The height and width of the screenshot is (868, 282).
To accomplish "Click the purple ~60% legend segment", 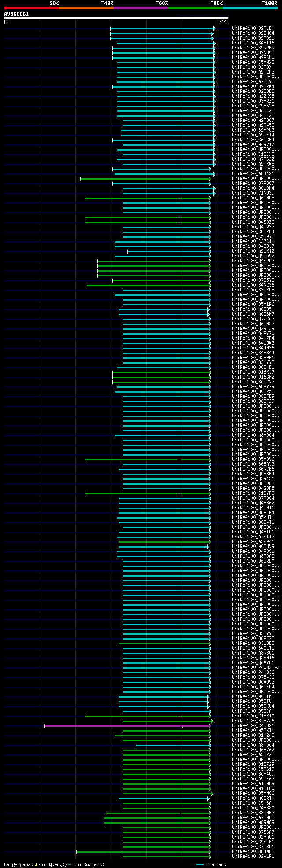I will tap(141, 8).
